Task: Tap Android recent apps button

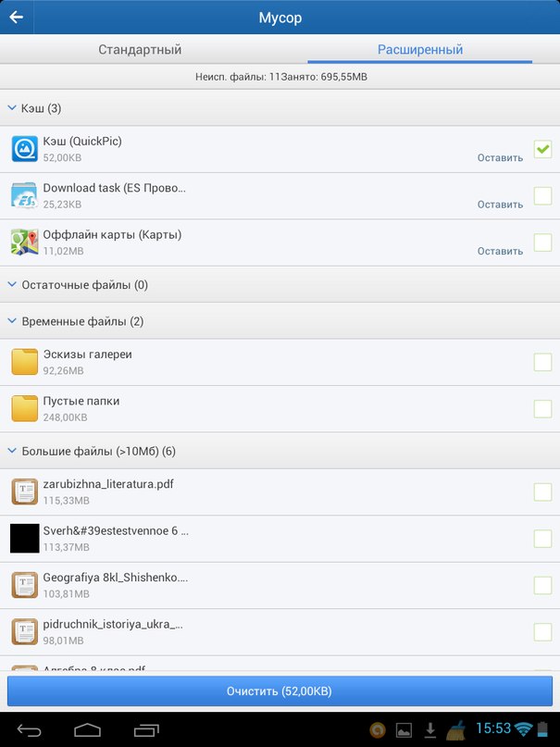Action: 146,729
